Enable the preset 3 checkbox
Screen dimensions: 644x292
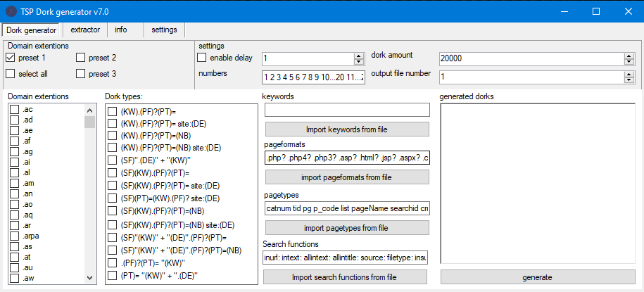pos(81,74)
